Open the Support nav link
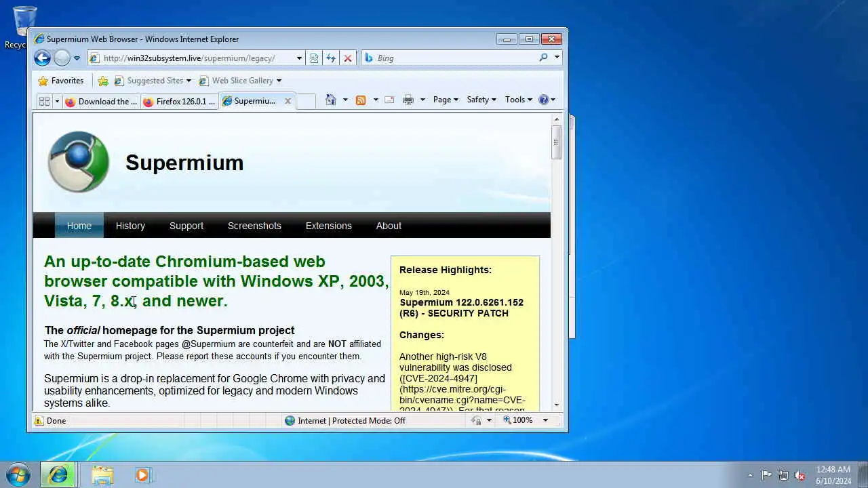Image resolution: width=868 pixels, height=488 pixels. coord(186,226)
